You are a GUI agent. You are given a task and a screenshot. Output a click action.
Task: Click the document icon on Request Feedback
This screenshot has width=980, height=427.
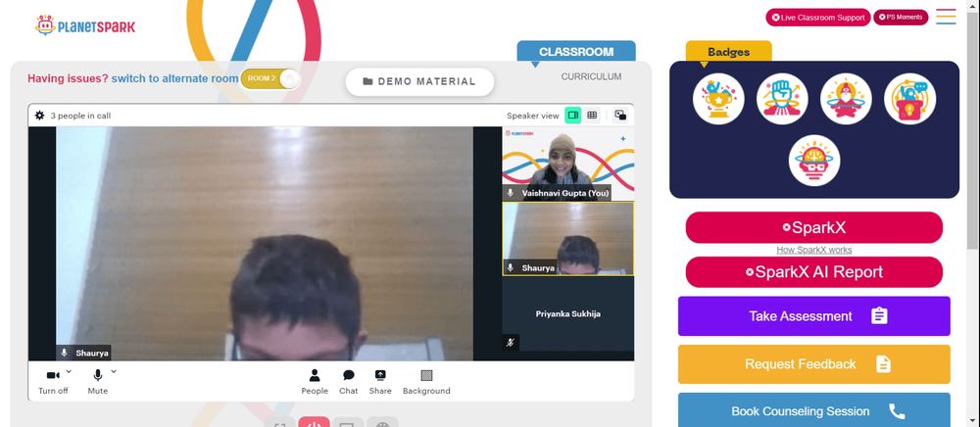[x=883, y=364]
